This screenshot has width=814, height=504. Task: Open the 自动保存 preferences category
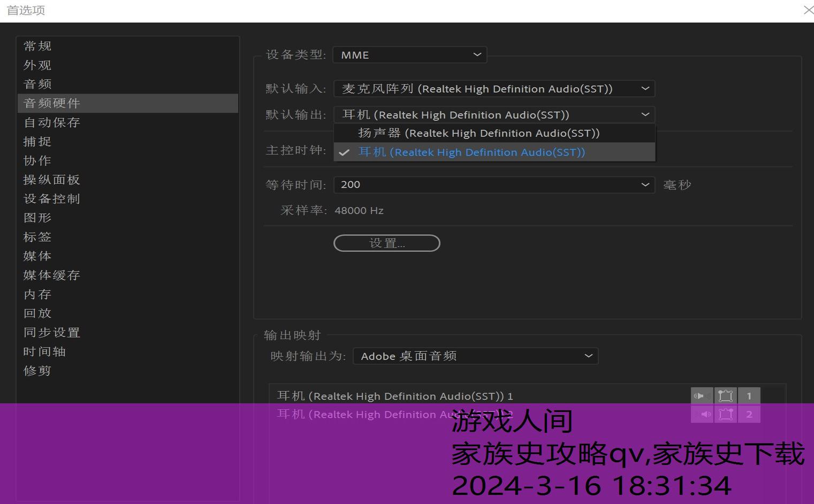click(x=128, y=123)
